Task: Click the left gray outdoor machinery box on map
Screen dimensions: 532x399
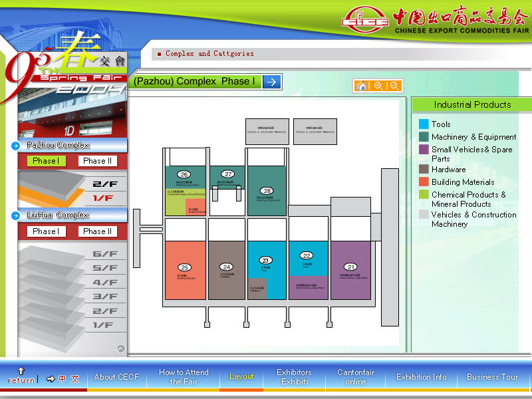Action: tap(267, 132)
